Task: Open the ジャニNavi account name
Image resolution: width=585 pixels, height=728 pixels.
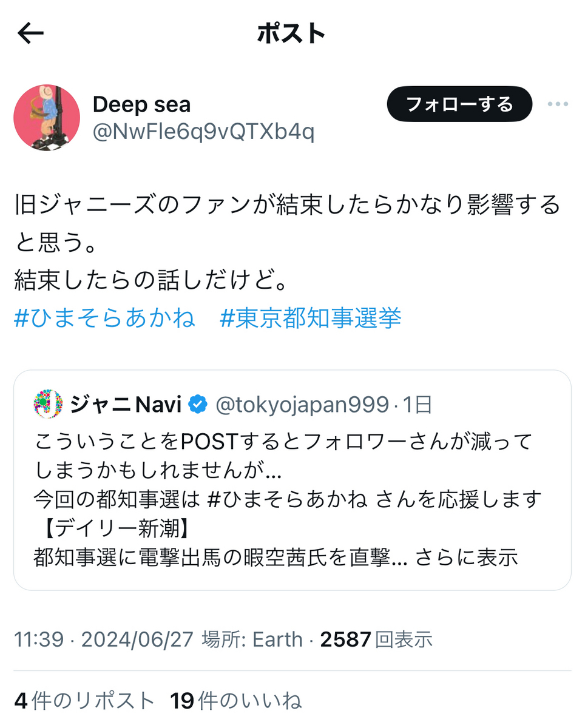Action: [126, 404]
